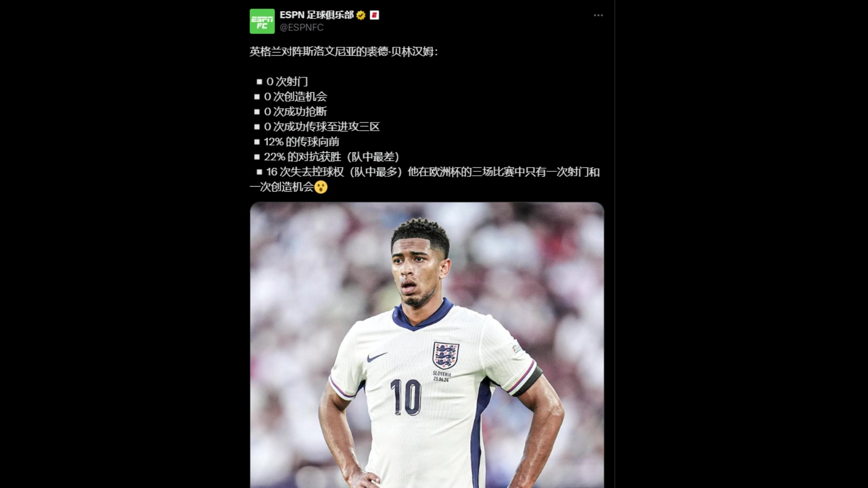868x488 pixels.
Task: Open the post's three-dot more menu
Action: pyautogui.click(x=598, y=15)
